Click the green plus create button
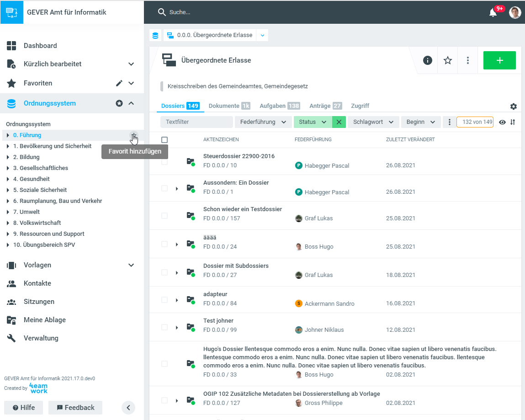This screenshot has width=525, height=420. 499,60
